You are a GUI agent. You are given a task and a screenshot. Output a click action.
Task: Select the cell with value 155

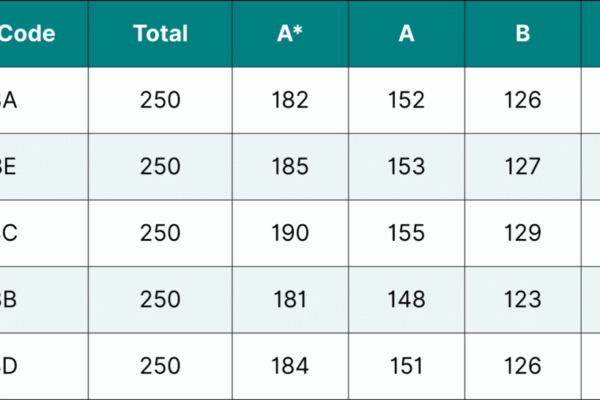(406, 233)
